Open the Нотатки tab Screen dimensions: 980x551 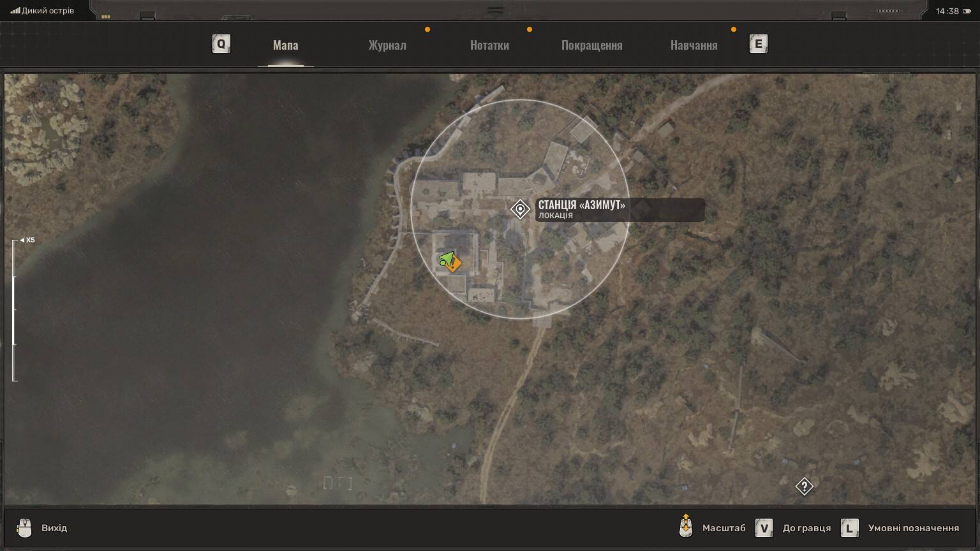[489, 45]
